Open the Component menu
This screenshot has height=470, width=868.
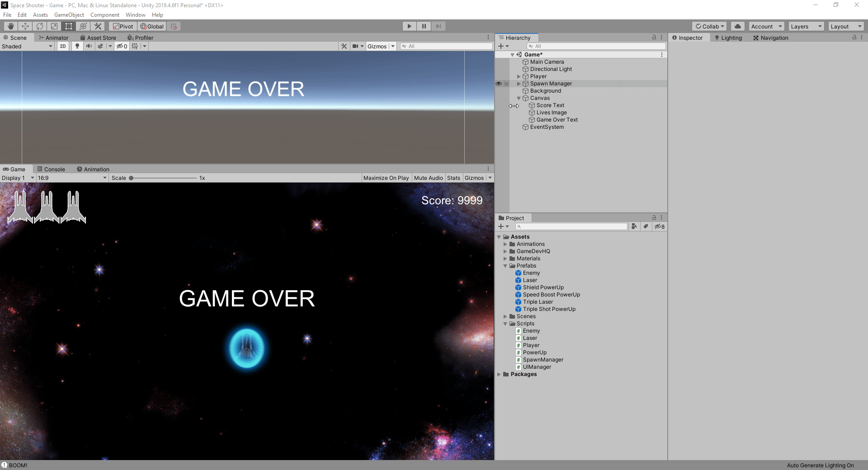click(x=105, y=15)
